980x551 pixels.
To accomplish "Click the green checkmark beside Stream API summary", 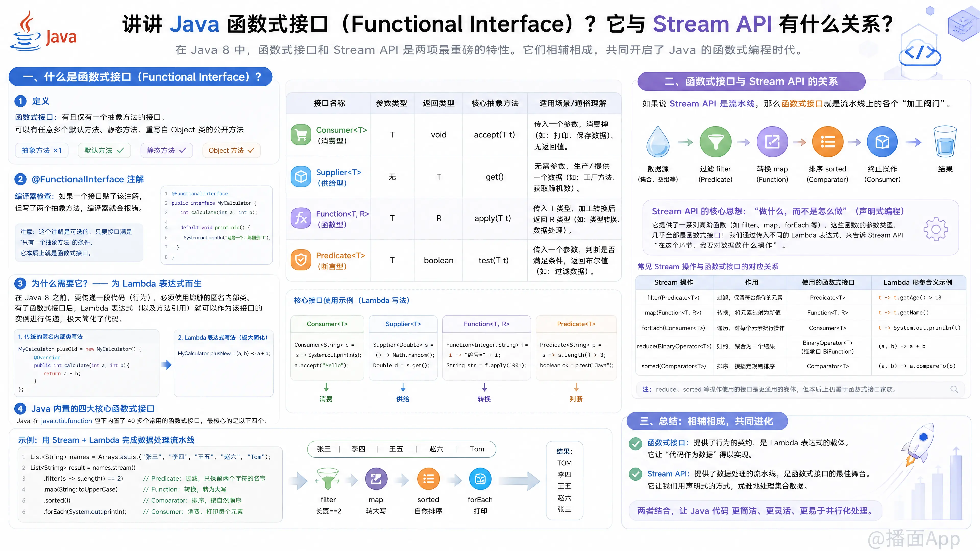I will coord(635,474).
